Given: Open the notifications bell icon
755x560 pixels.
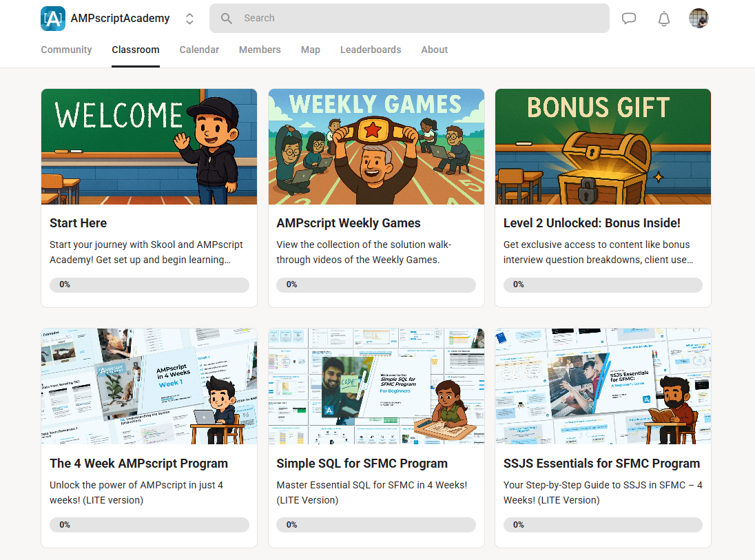Looking at the screenshot, I should click(x=664, y=19).
